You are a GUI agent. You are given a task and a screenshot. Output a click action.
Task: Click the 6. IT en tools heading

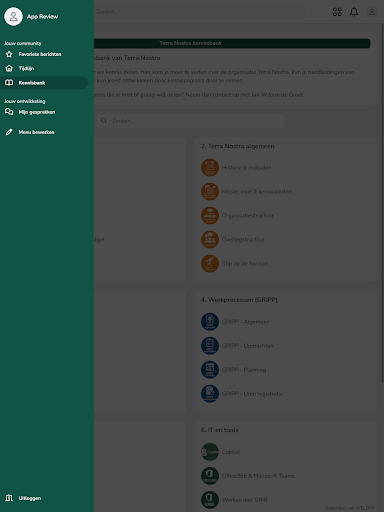click(x=219, y=430)
